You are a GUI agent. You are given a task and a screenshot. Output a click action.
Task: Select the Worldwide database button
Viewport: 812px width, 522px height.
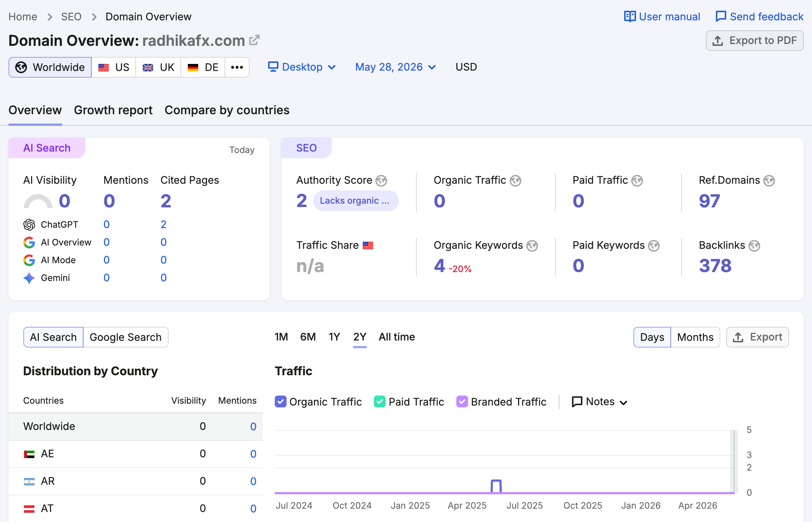click(x=50, y=67)
